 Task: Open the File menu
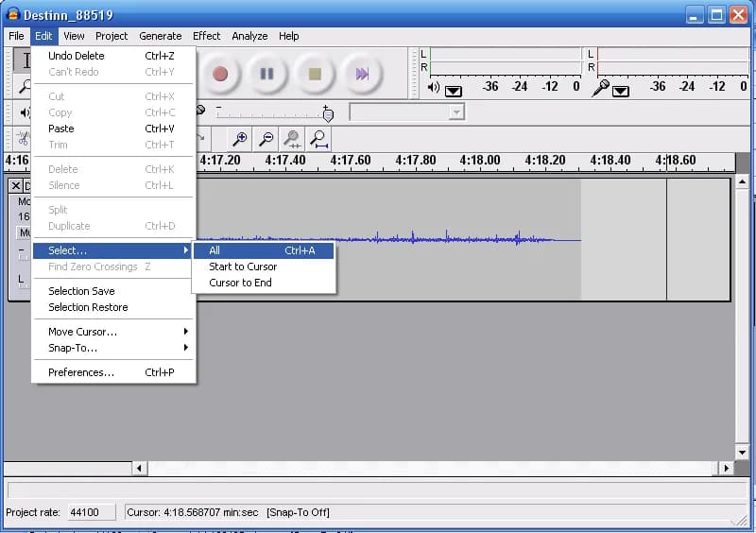point(16,36)
